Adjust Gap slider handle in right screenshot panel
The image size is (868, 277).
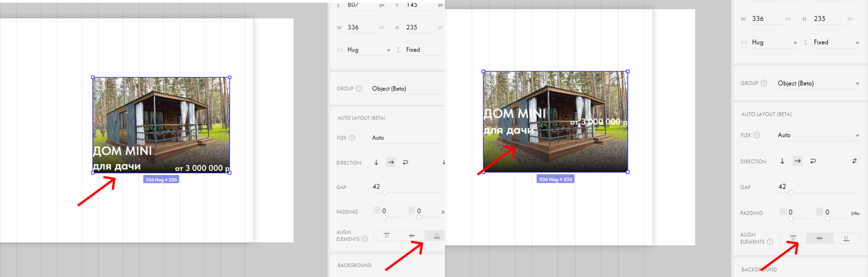(x=791, y=192)
